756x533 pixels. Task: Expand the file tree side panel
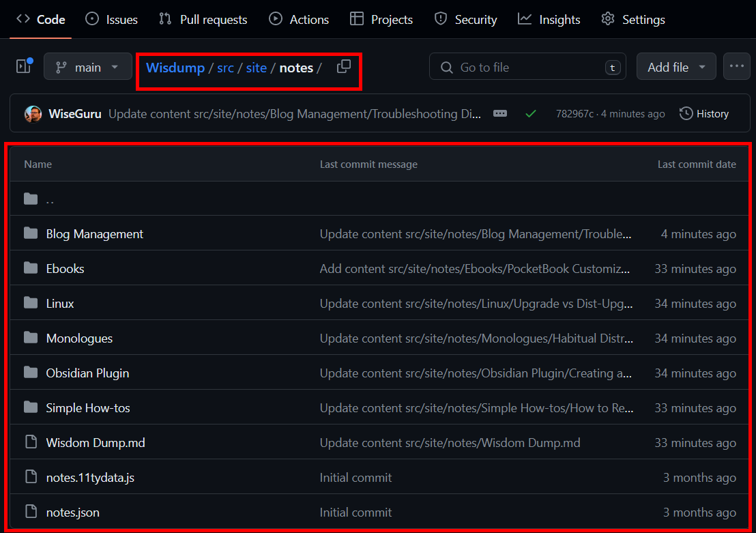tap(24, 66)
